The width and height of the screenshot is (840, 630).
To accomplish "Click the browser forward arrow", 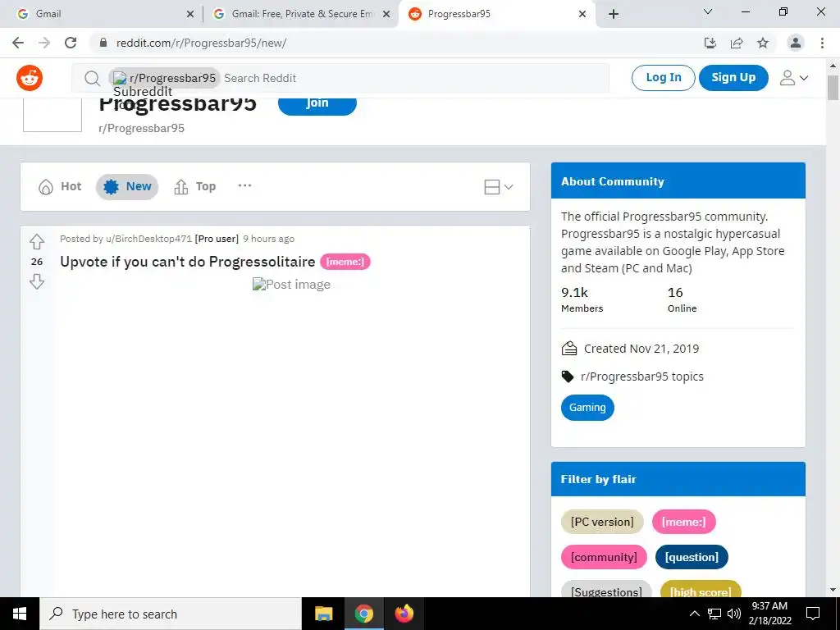I will pos(44,43).
